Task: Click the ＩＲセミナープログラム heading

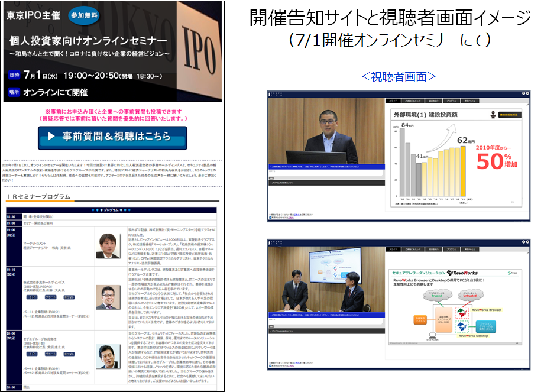Action: (39, 197)
